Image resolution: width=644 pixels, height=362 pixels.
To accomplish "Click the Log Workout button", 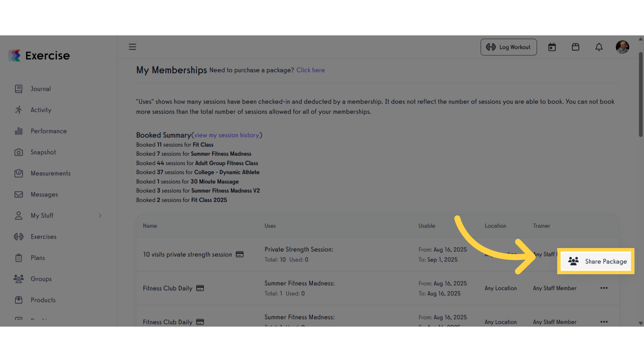I will click(508, 47).
